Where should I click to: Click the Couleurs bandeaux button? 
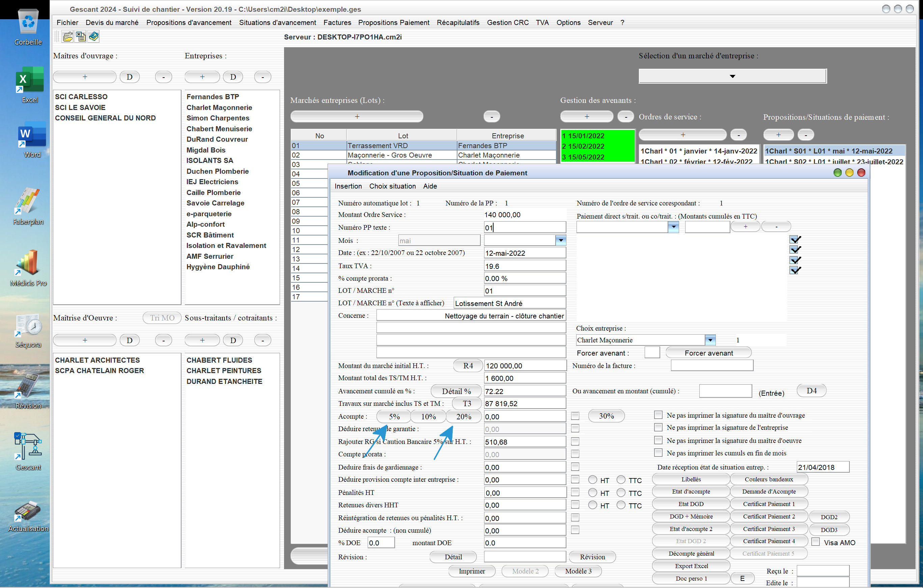coord(769,479)
